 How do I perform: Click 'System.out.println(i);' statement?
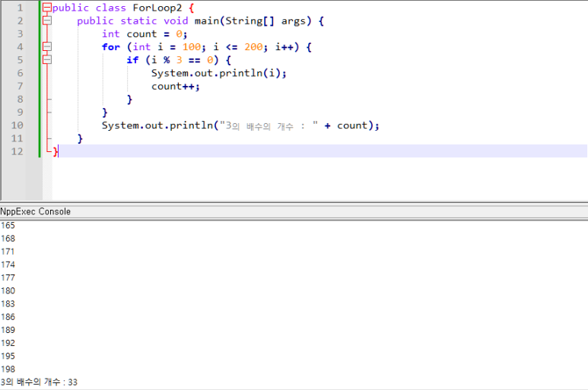coord(218,73)
